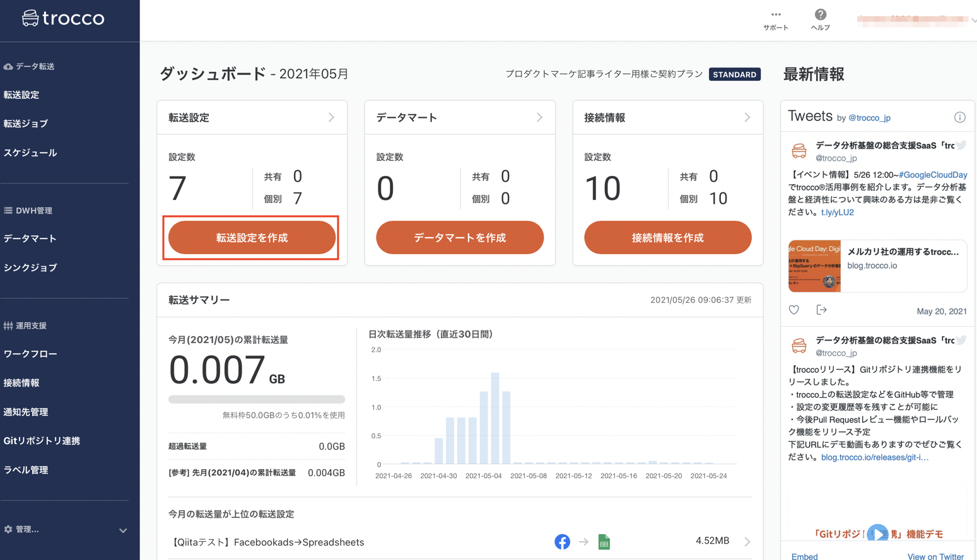This screenshot has height=560, width=977.
Task: Click the データマートを作成 button
Action: coord(460,237)
